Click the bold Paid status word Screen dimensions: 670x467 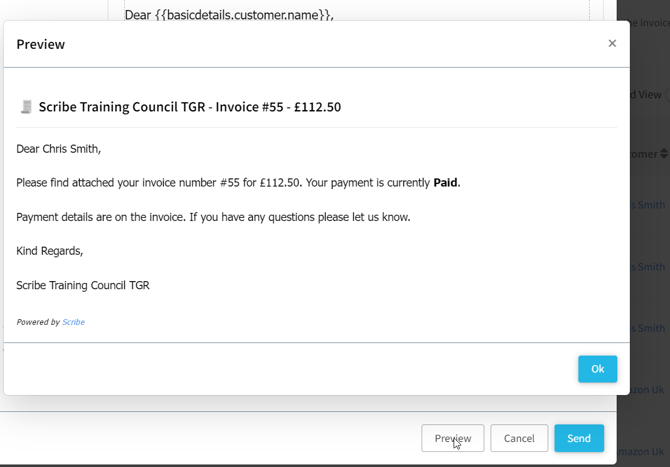coord(445,183)
